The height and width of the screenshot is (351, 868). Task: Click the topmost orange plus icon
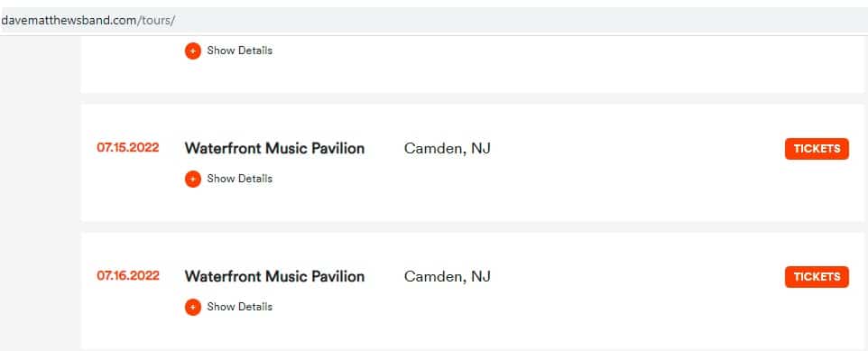click(193, 51)
